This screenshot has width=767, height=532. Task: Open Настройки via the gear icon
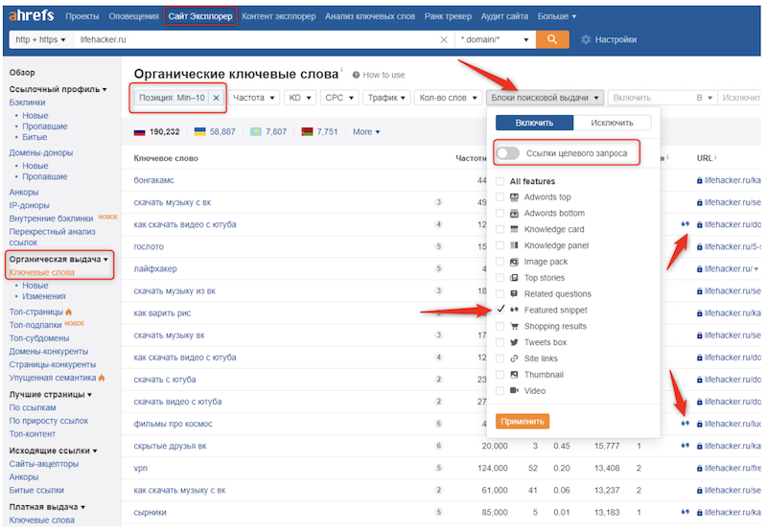coord(586,39)
